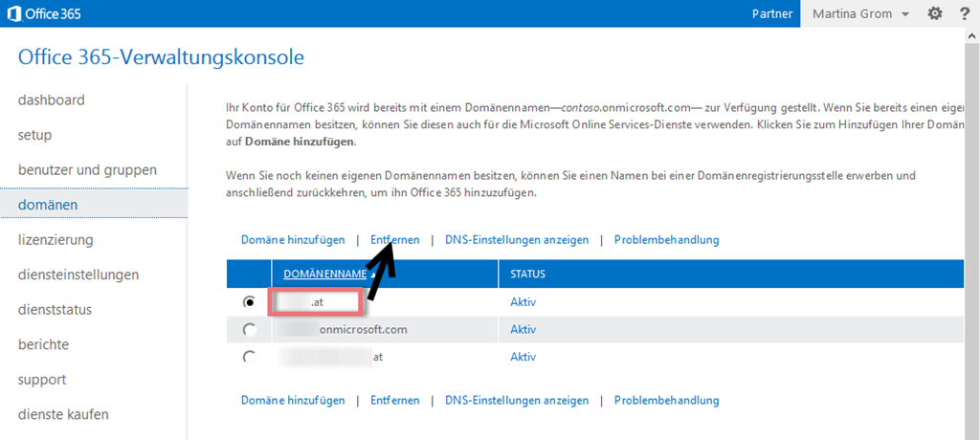Expand the Martina Grom user menu

(862, 13)
